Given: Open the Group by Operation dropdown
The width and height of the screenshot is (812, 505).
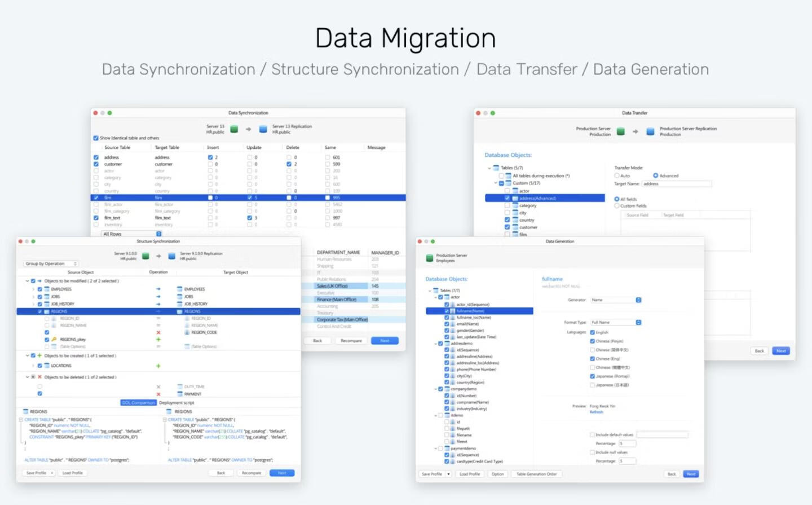Looking at the screenshot, I should pyautogui.click(x=51, y=264).
